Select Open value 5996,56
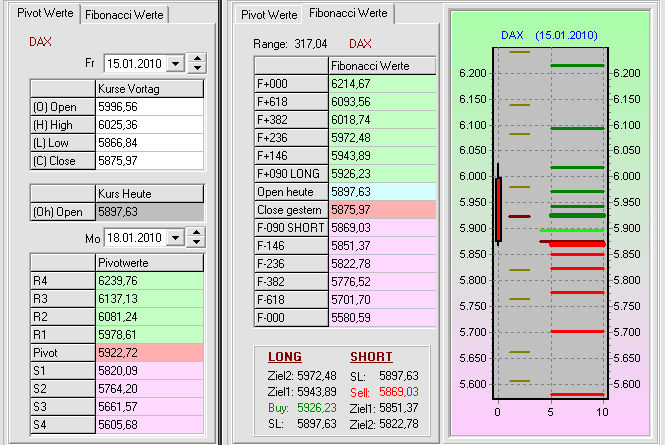665x445 pixels. tap(149, 107)
